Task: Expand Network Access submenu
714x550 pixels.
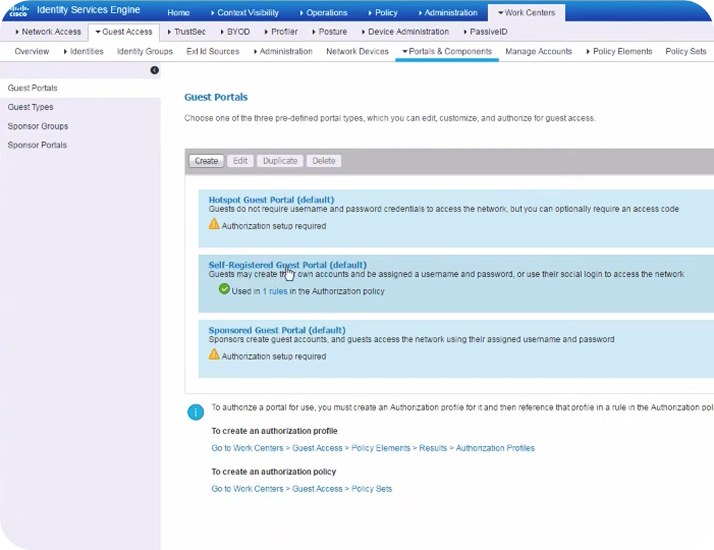Action: (x=48, y=32)
